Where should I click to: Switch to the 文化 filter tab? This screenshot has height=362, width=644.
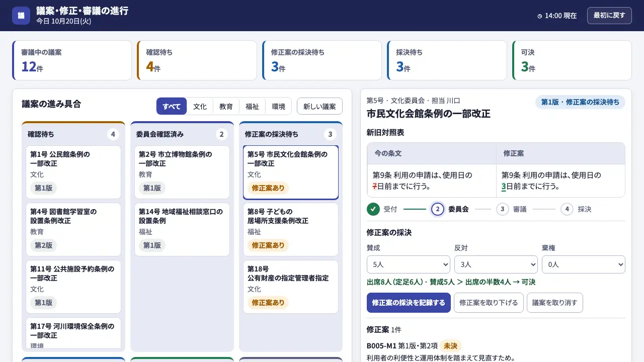pos(200,106)
